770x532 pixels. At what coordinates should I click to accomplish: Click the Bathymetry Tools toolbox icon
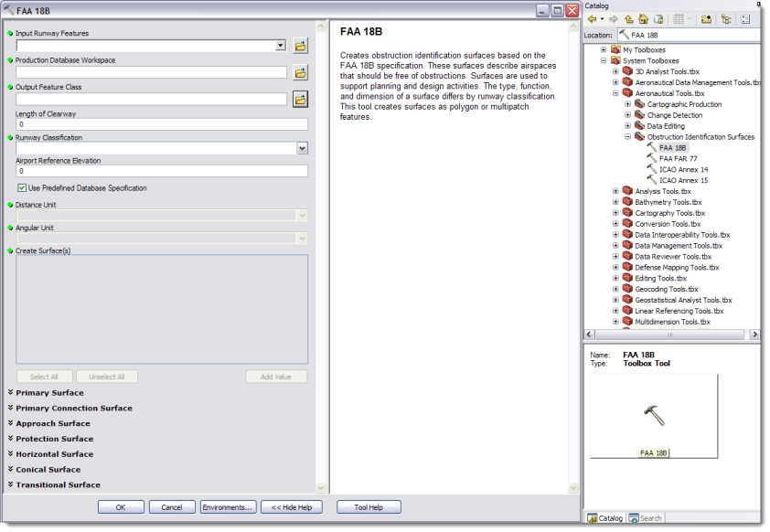(x=627, y=202)
